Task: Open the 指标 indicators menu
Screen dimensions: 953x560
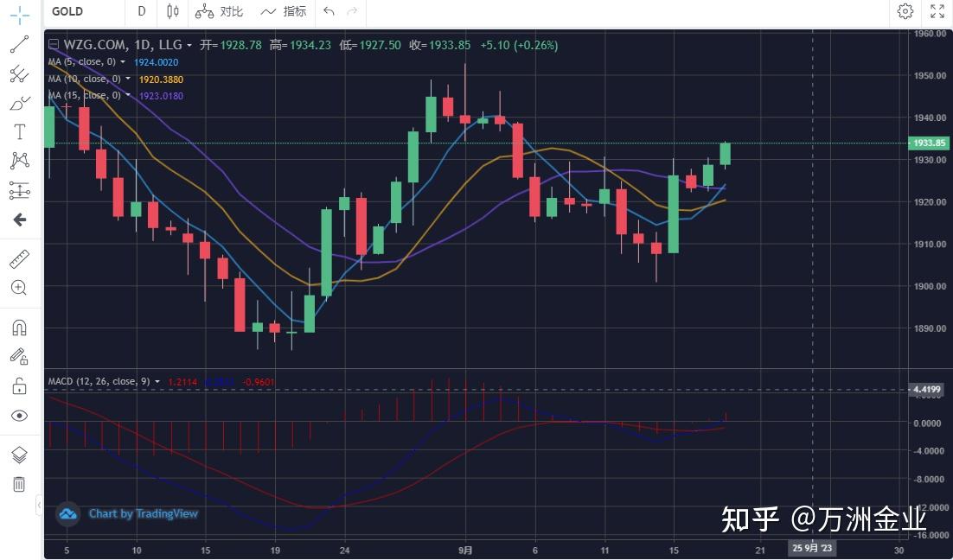Action: [284, 11]
